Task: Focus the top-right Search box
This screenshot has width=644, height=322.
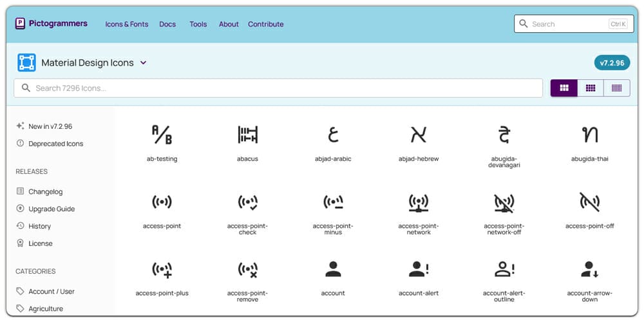Action: click(x=574, y=24)
